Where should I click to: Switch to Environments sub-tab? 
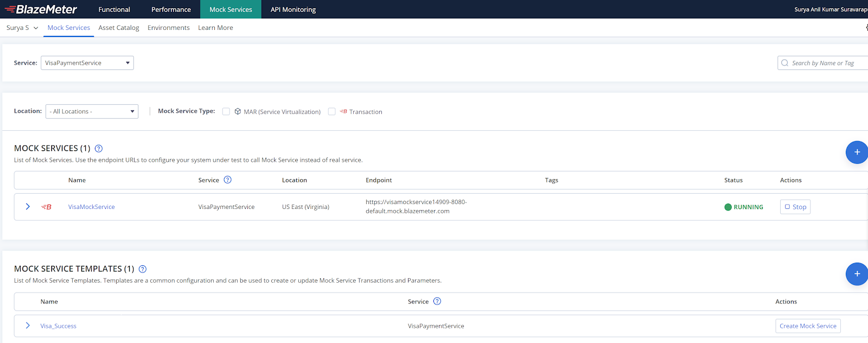point(169,28)
